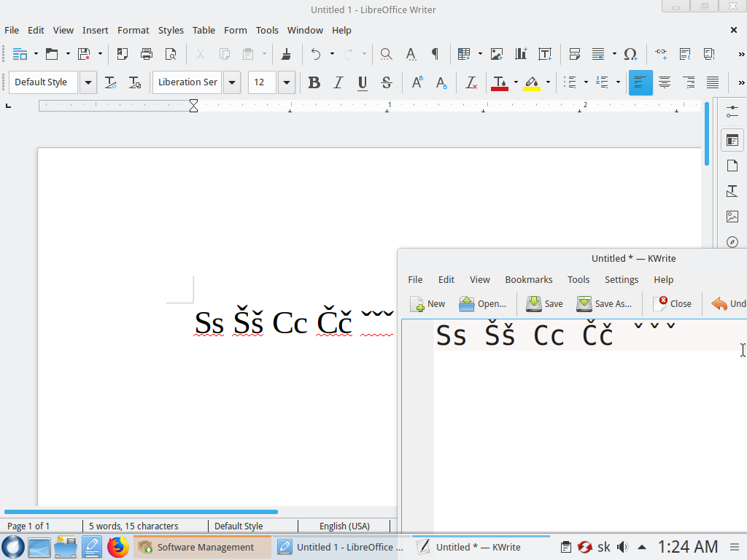
Task: Open Find & Replace magnifier icon
Action: [387, 54]
